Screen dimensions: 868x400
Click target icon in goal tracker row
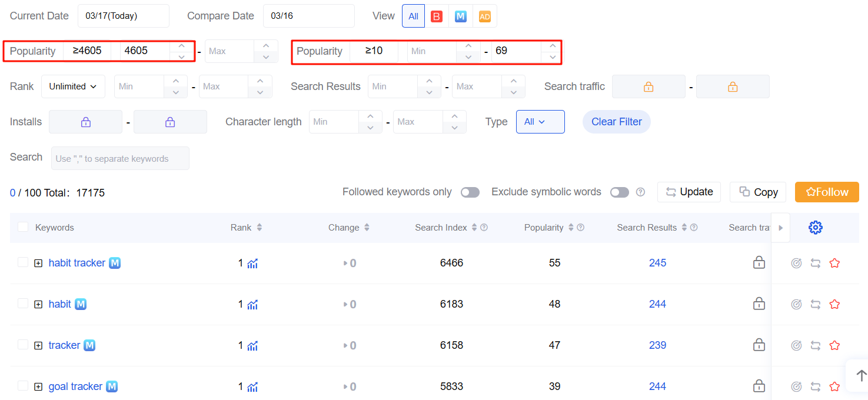pyautogui.click(x=796, y=386)
